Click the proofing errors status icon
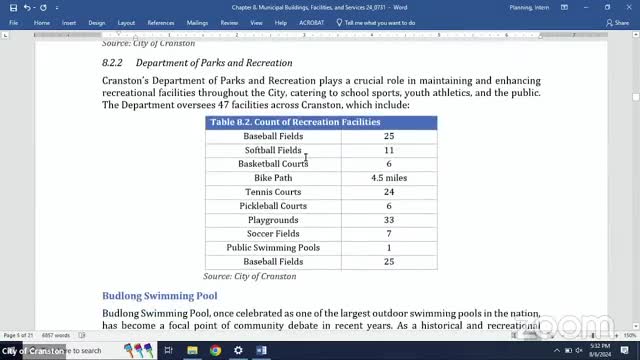The image size is (640, 360). (82, 336)
